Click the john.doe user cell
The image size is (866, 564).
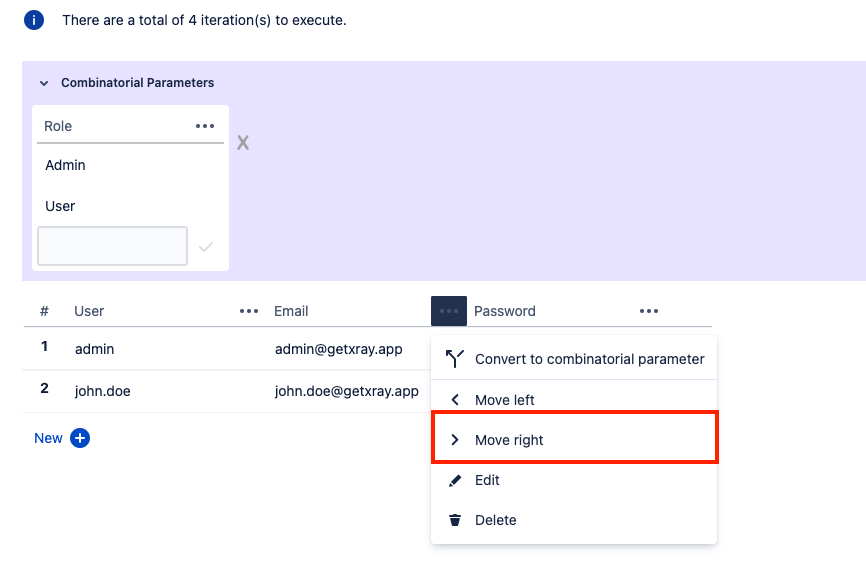pos(103,391)
